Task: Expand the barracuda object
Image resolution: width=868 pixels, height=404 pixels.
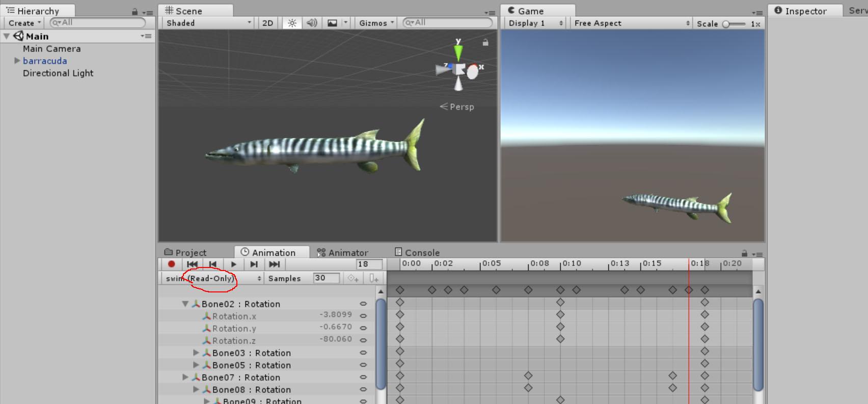Action: (x=17, y=61)
